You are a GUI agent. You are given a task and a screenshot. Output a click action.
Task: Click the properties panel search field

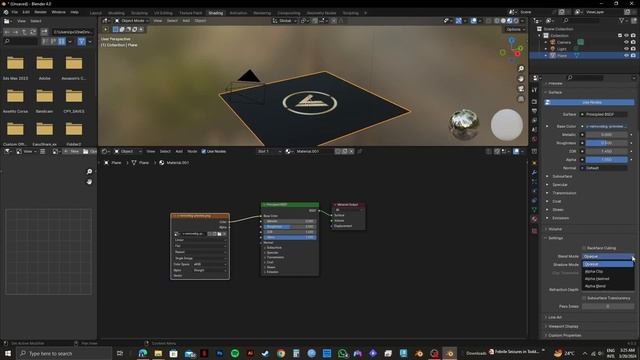coord(586,78)
